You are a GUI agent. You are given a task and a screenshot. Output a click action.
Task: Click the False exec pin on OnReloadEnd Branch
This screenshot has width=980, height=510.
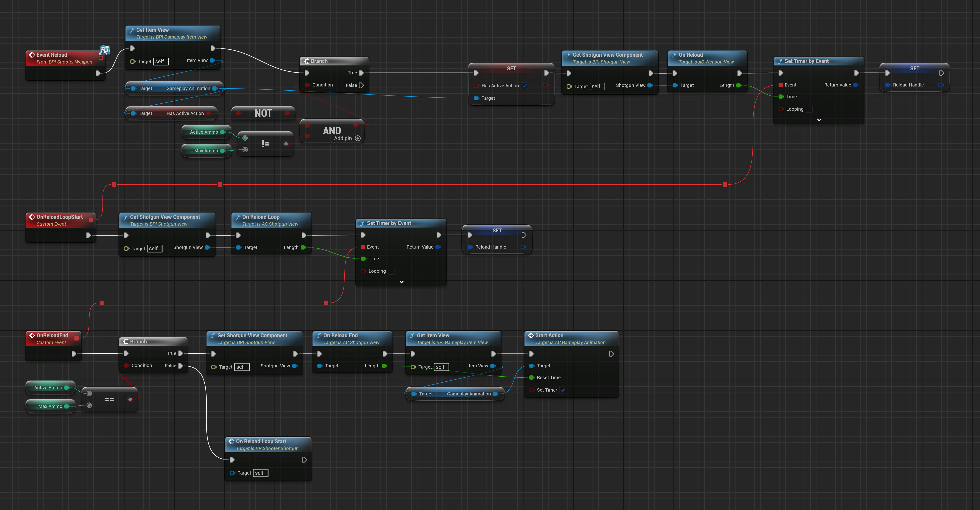pyautogui.click(x=181, y=365)
